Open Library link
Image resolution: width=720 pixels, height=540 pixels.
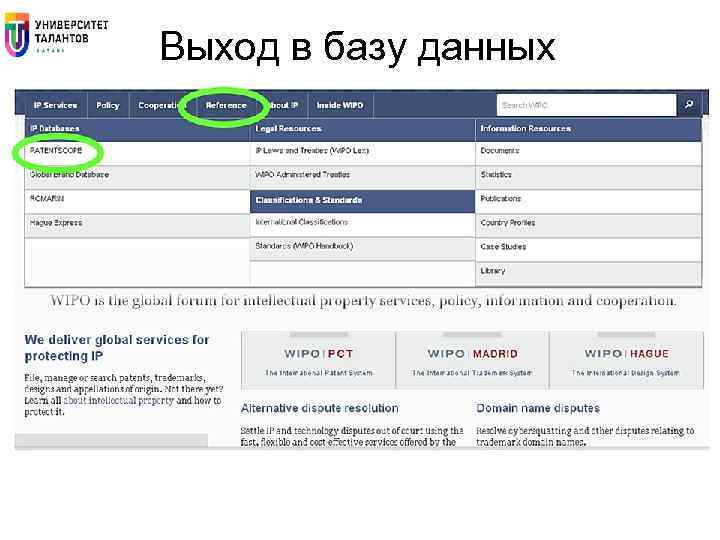493,271
